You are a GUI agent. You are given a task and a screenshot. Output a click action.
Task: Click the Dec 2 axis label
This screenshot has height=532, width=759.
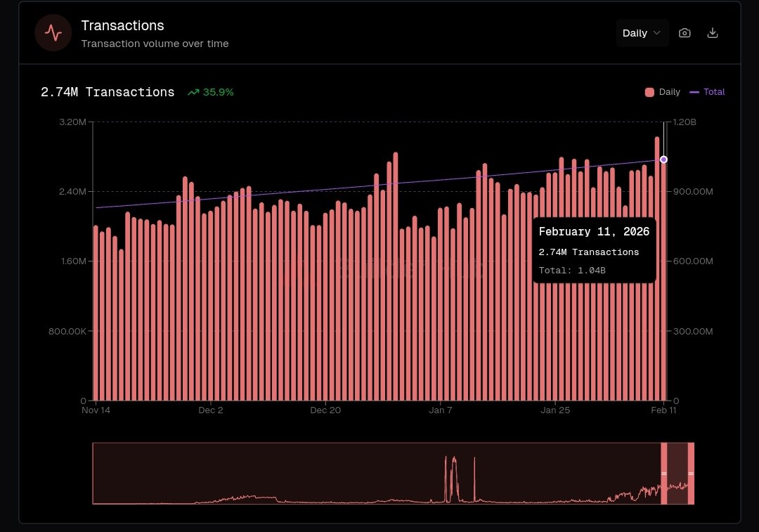(211, 410)
